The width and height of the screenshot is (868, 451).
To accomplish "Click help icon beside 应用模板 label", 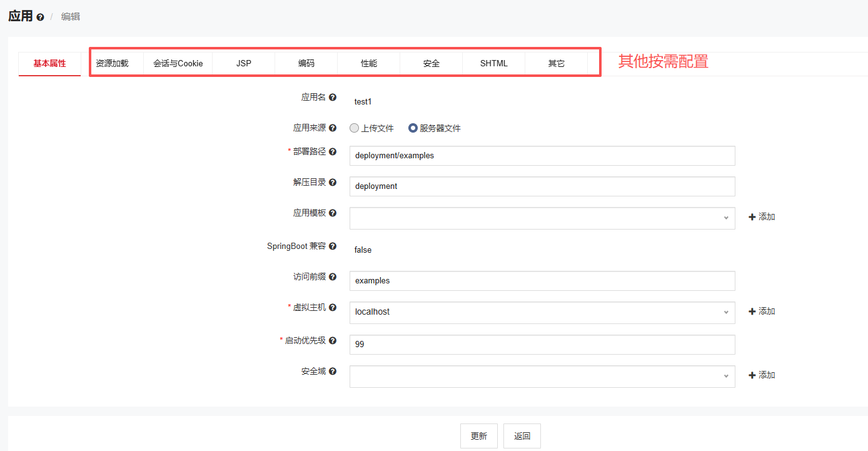I will coord(333,213).
